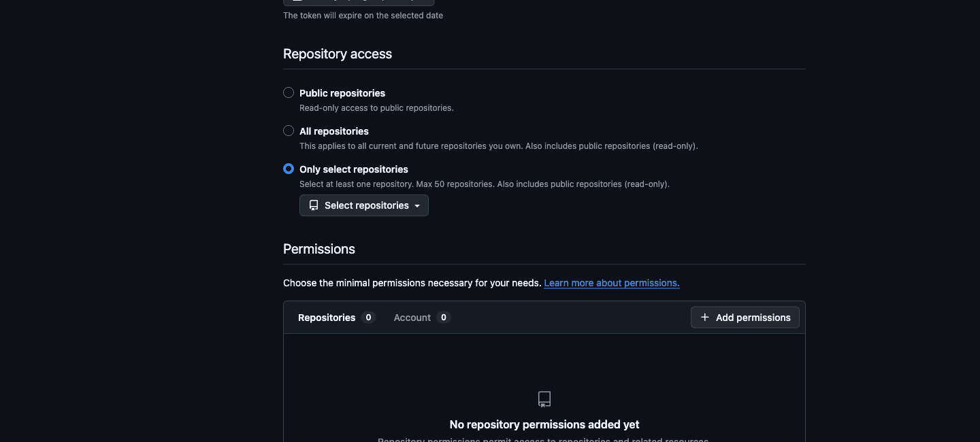The image size is (980, 442).
Task: Switch to the Repositories permissions tab
Action: pyautogui.click(x=336, y=318)
